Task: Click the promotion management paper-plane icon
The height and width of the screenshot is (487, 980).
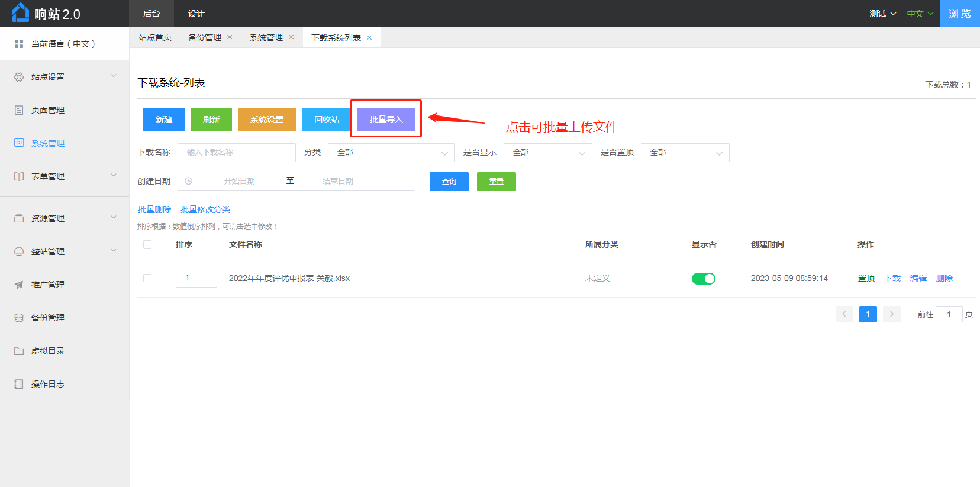Action: click(x=19, y=285)
